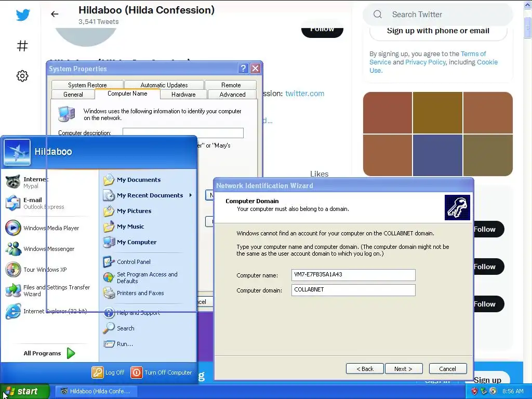The height and width of the screenshot is (399, 532).
Task: Open Outlook Express E-mail icon
Action: click(13, 203)
